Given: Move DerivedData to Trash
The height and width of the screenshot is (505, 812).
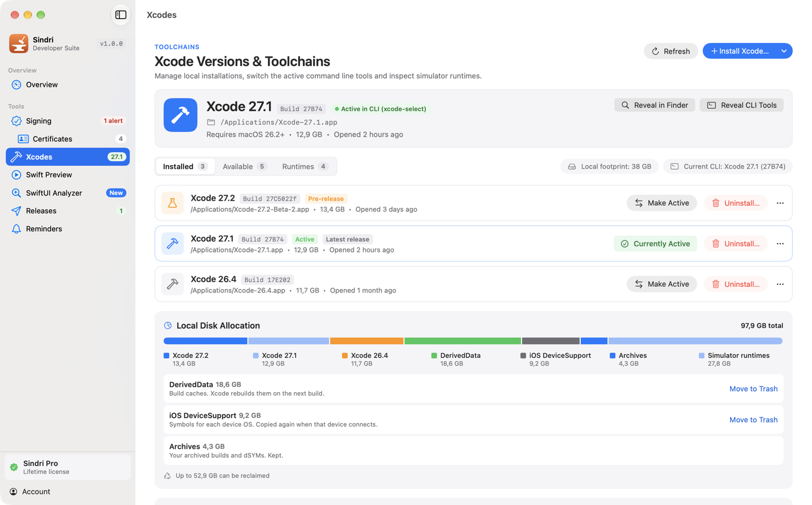Looking at the screenshot, I should coord(753,389).
